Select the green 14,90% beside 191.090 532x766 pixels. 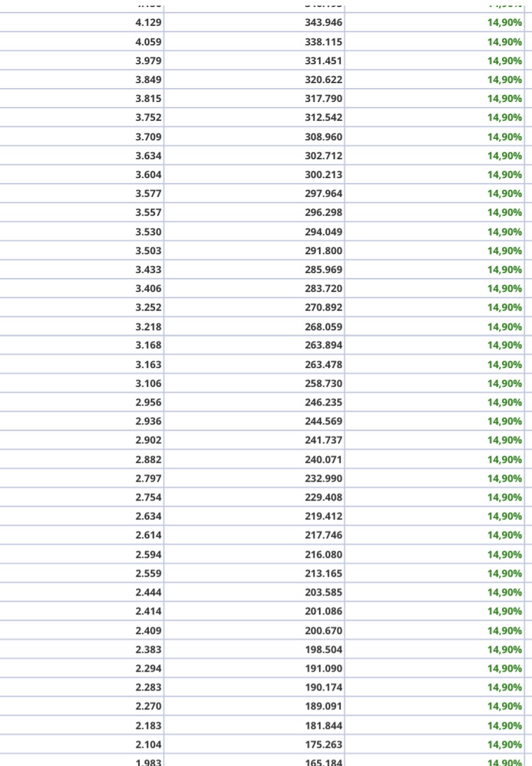pos(504,668)
